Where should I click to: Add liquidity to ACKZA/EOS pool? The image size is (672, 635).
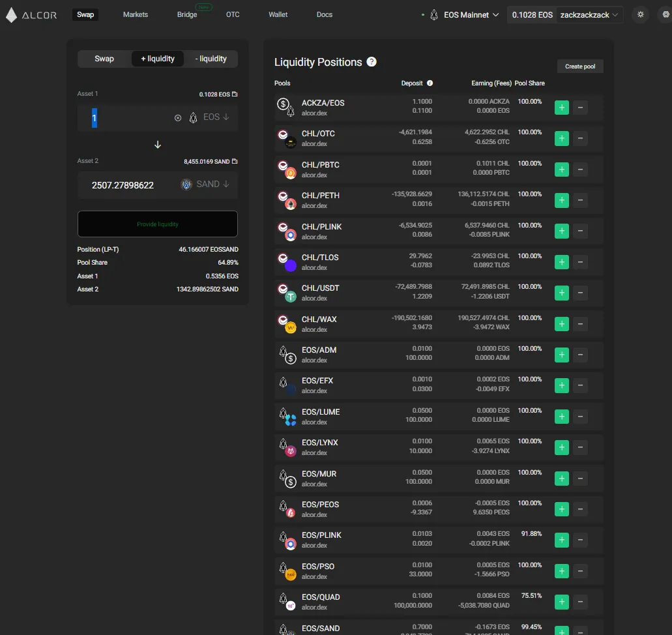tap(561, 107)
